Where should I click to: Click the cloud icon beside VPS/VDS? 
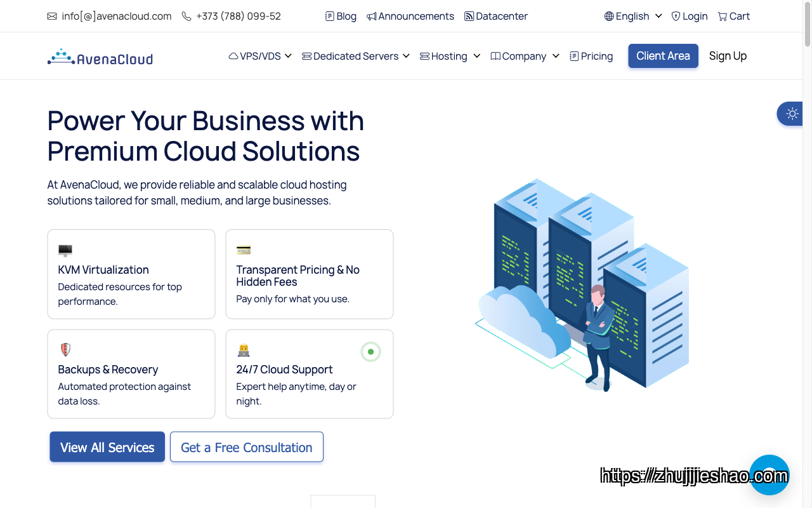pos(233,56)
